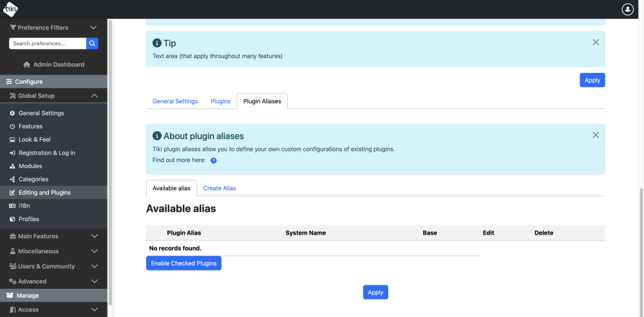Click the Tiki logo icon

click(x=10, y=9)
